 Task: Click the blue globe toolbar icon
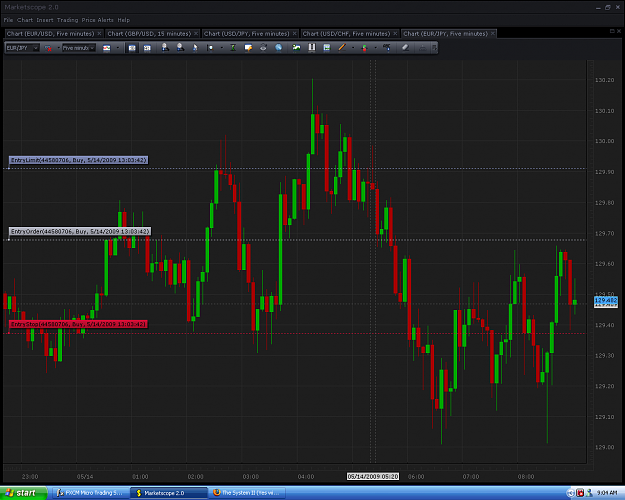click(x=278, y=48)
